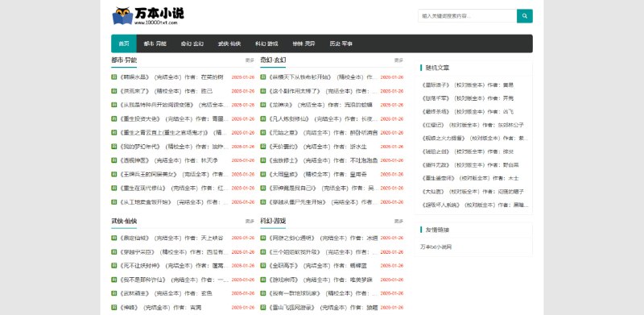Click the green icon beside 《我不是那种许仙》
Viewport: 644px width, 315px height.
[x=114, y=280]
